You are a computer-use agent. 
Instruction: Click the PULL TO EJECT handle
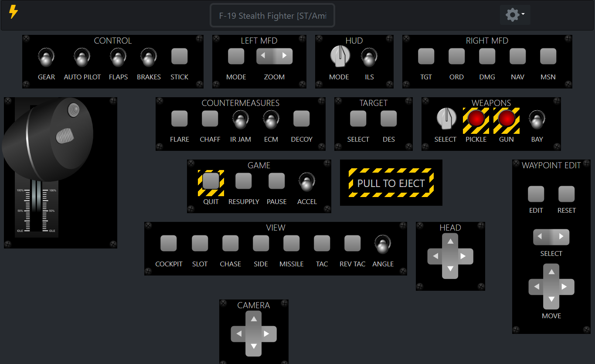(391, 183)
